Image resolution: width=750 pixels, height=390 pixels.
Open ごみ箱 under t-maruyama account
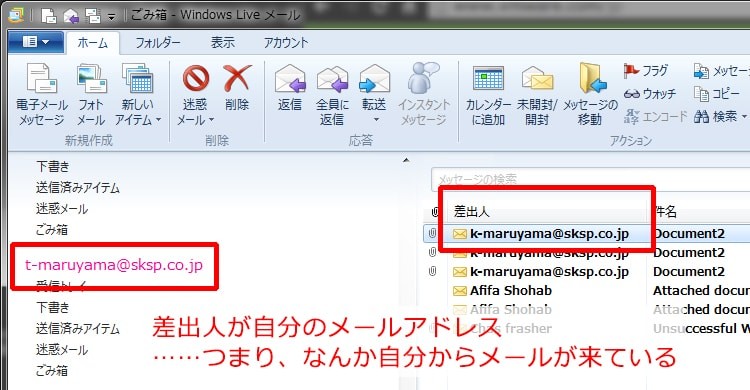(x=52, y=370)
